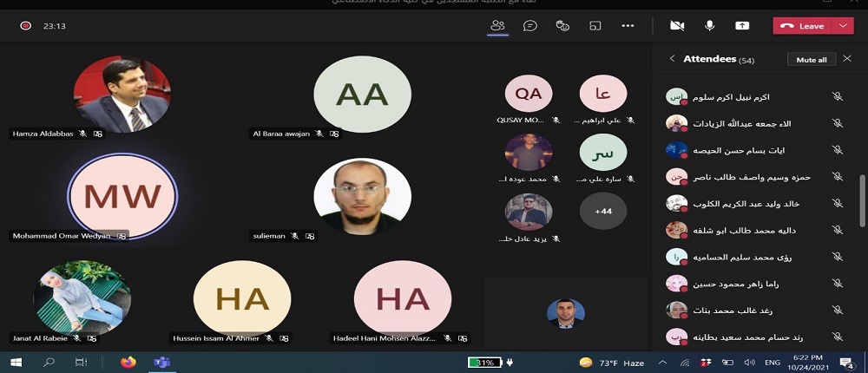Screen dimensions: 868x373
Task: Open Firefox from the taskbar
Action: point(128,362)
